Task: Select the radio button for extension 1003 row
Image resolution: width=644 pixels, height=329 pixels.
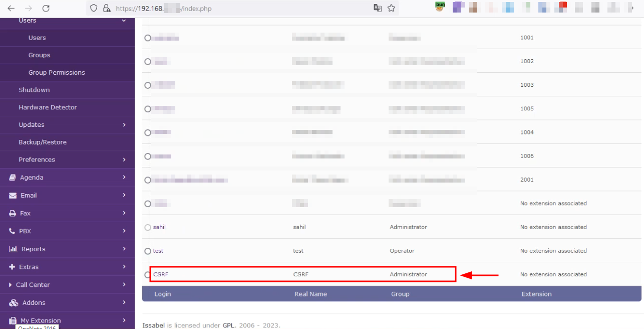Action: [148, 85]
